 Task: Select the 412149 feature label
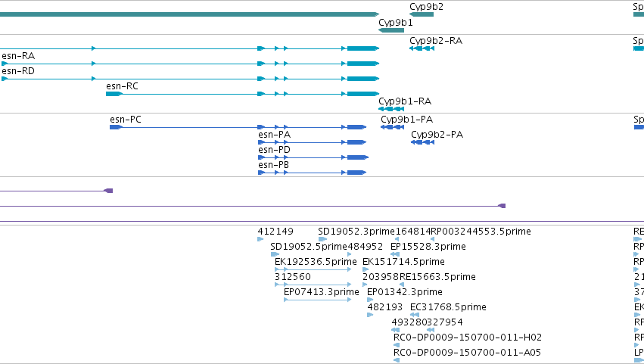(x=275, y=232)
